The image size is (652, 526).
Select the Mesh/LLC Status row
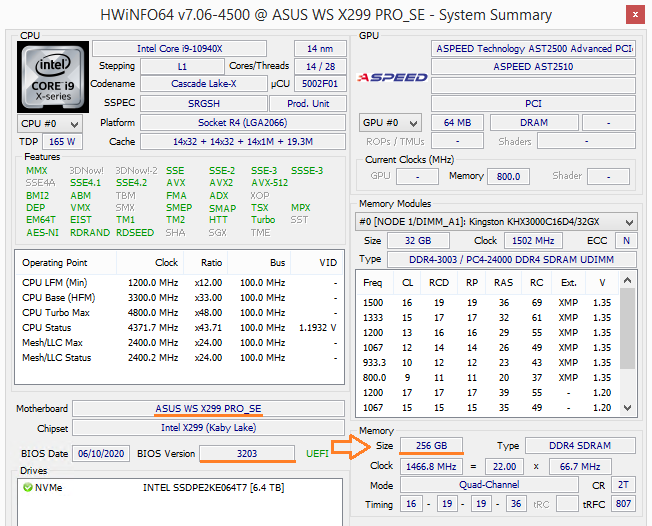(x=179, y=358)
